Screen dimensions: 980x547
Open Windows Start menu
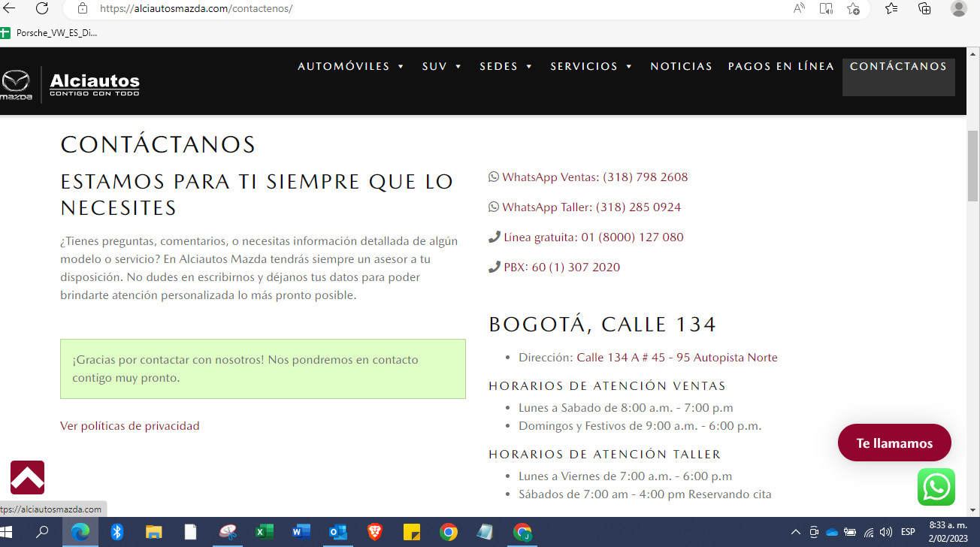click(x=7, y=532)
